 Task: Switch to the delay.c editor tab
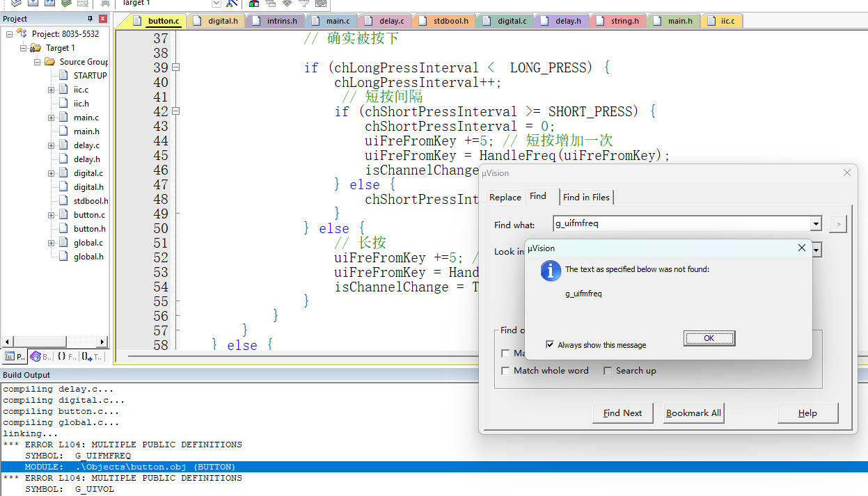pyautogui.click(x=385, y=21)
